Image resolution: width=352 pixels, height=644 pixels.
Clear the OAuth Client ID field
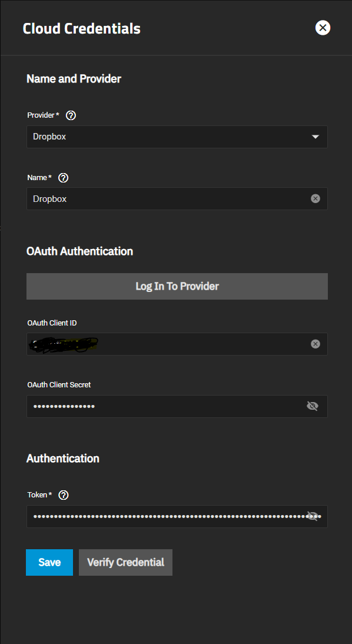(x=316, y=344)
